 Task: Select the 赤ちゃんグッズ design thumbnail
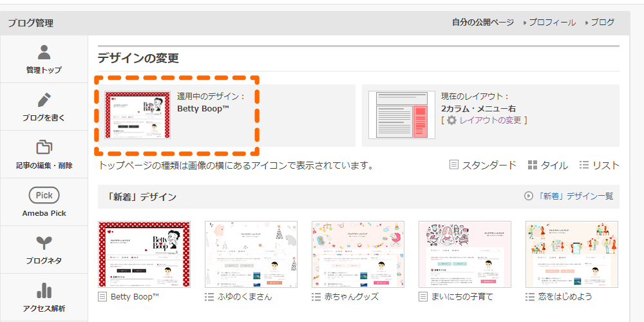357,254
